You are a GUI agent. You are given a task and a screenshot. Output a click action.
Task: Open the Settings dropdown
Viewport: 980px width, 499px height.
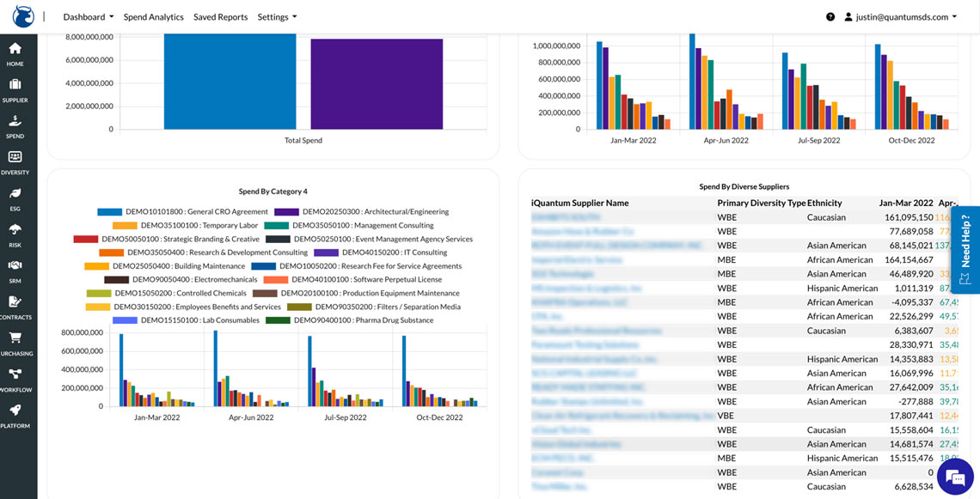(277, 17)
